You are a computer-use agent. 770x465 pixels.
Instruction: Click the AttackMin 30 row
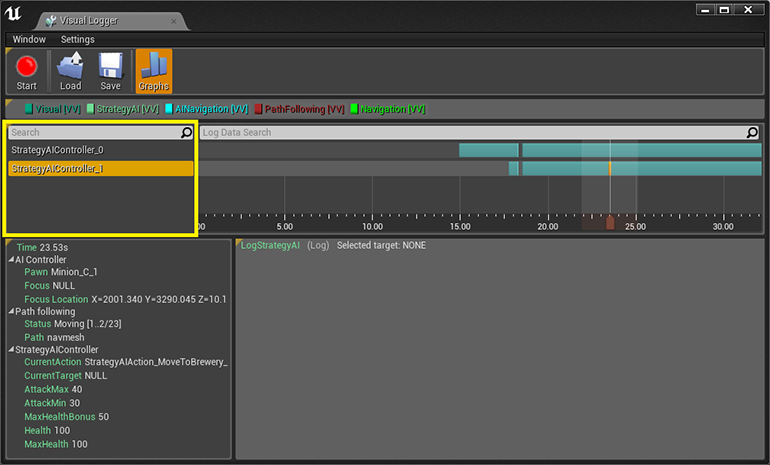point(52,403)
